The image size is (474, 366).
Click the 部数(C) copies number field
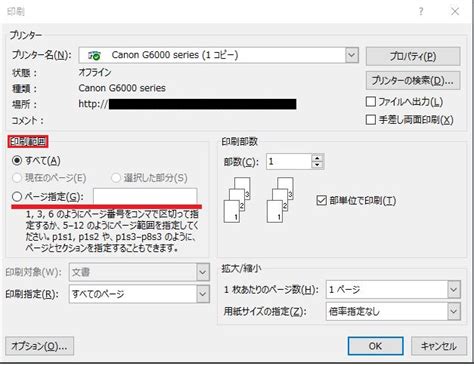[x=289, y=162]
